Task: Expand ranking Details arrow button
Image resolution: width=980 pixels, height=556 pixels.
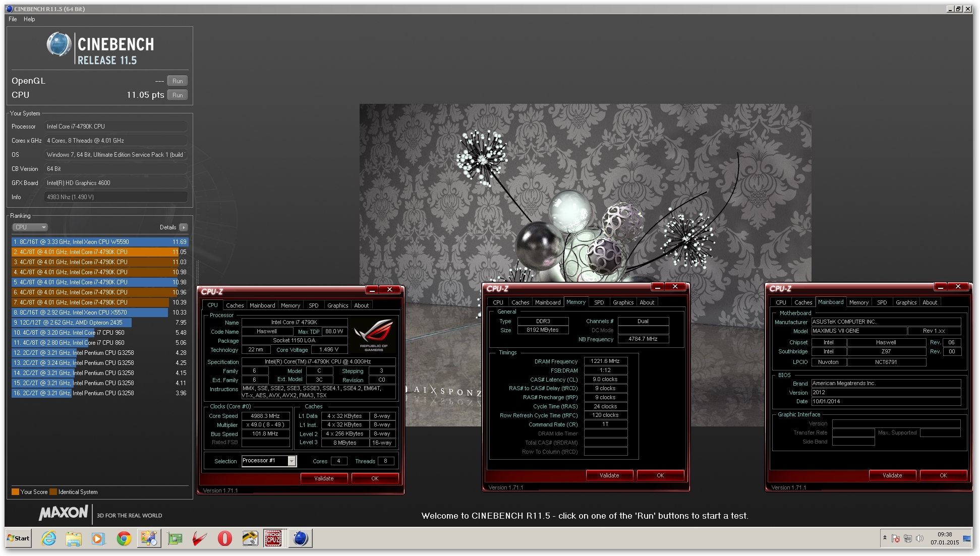Action: (184, 227)
